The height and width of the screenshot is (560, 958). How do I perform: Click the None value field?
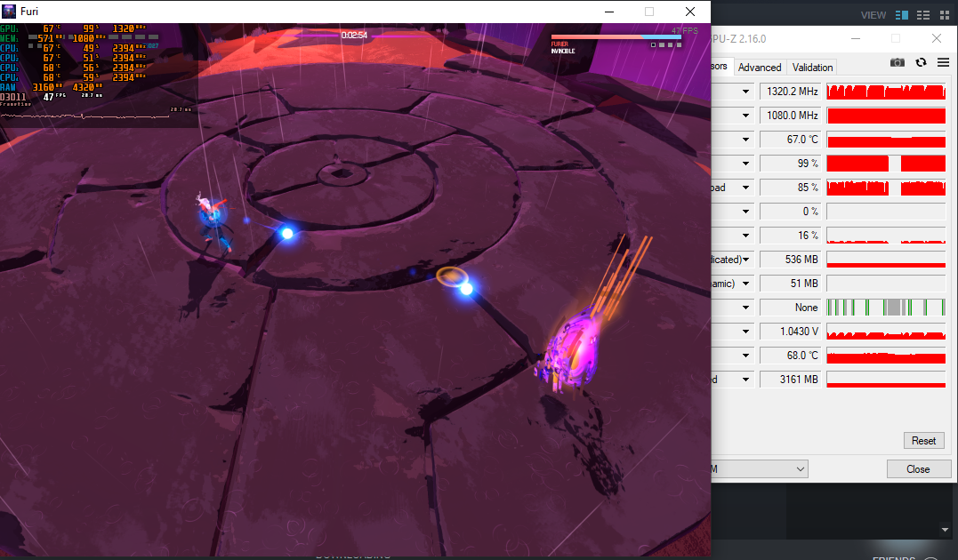[x=791, y=308]
